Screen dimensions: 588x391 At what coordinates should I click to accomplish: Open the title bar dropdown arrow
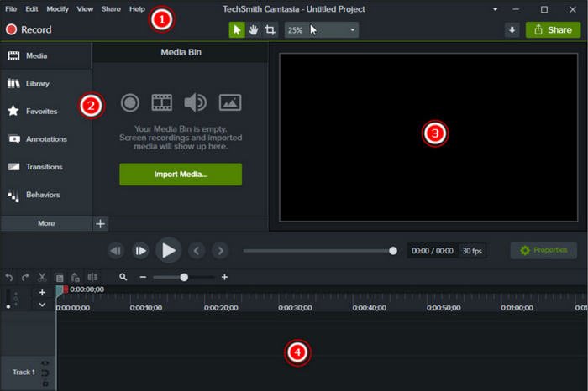[x=495, y=9]
